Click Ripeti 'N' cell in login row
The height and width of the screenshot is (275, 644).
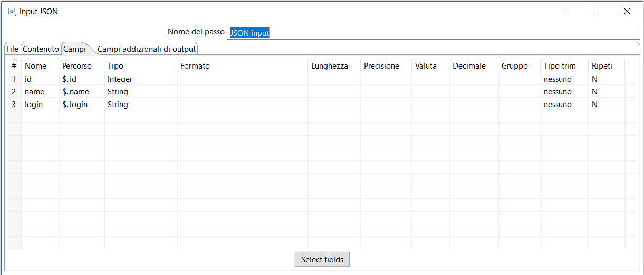[x=607, y=105]
